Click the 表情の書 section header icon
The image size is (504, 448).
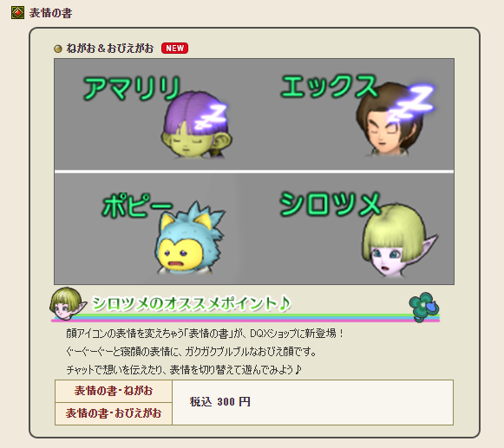pyautogui.click(x=17, y=13)
